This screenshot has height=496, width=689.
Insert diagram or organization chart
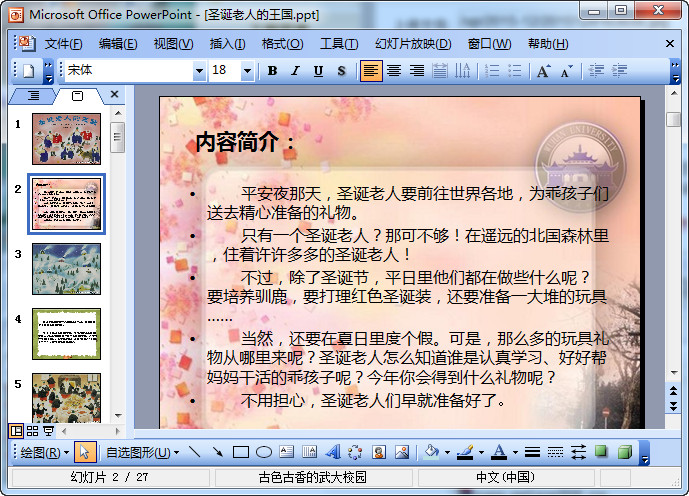[x=355, y=452]
